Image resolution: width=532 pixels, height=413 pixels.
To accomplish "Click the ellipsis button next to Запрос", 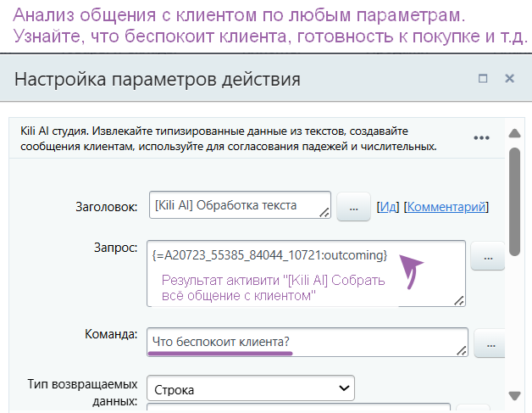I will pos(488,255).
